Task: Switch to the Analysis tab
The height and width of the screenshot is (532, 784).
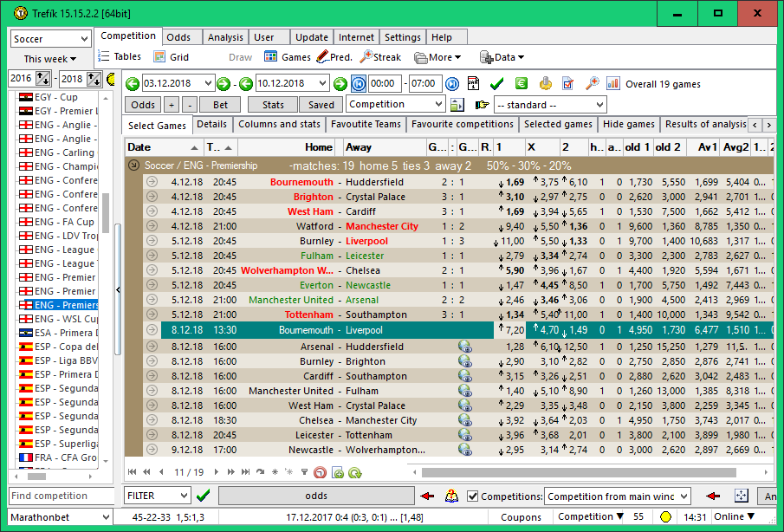Action: coord(225,37)
